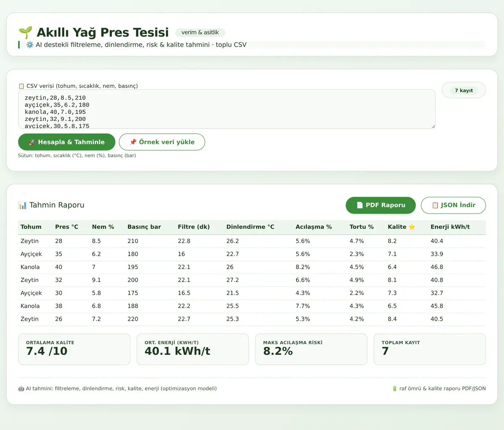Open the Ortalama Kalite summary card
Viewport: 504px width, 430px height.
[74, 349]
